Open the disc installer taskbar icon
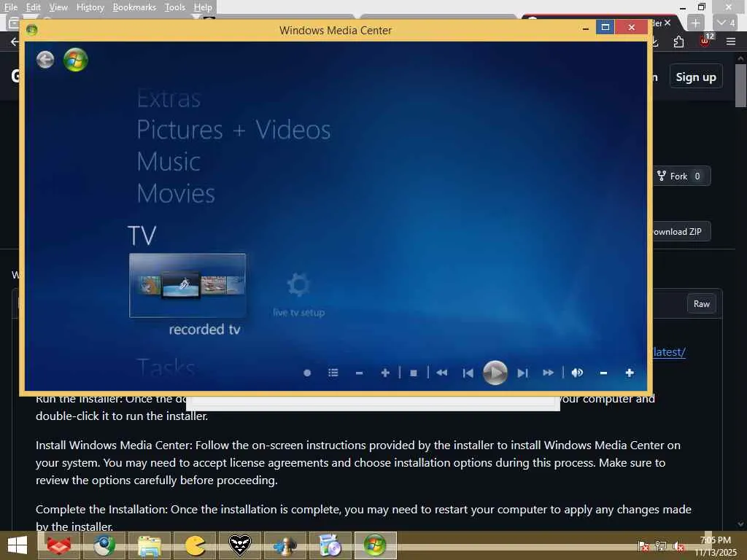Viewport: 747px width, 560px height. coord(330,545)
